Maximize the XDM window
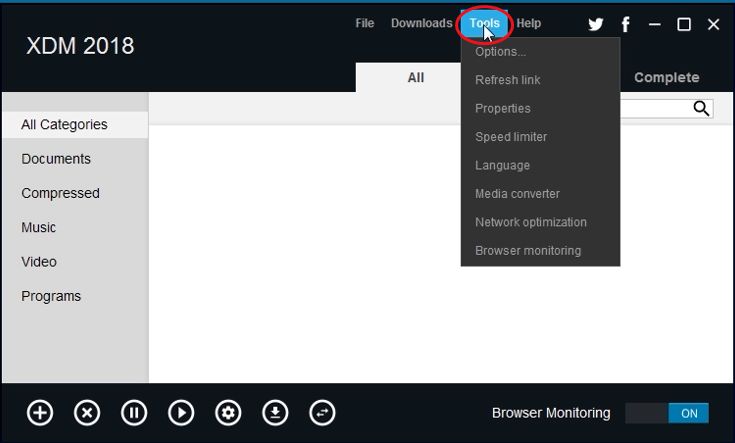This screenshot has height=443, width=735. [684, 24]
